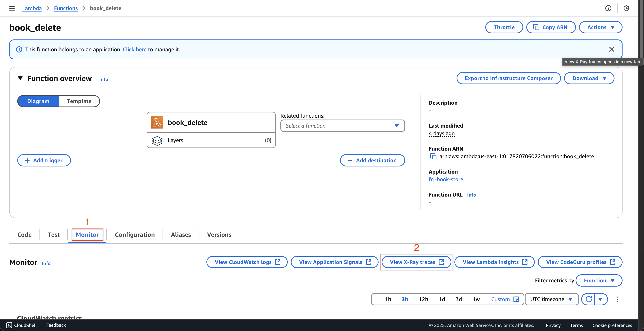
Task: Toggle the Diagram view tab
Action: point(38,101)
